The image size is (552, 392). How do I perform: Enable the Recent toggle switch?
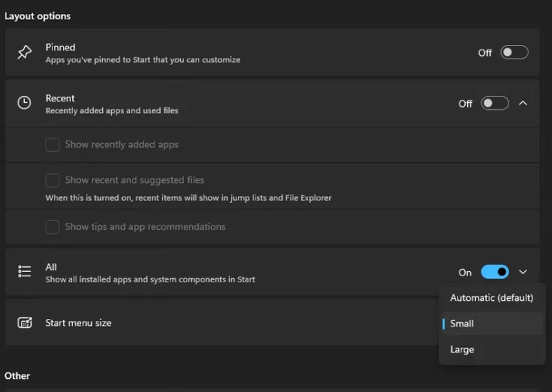click(495, 104)
